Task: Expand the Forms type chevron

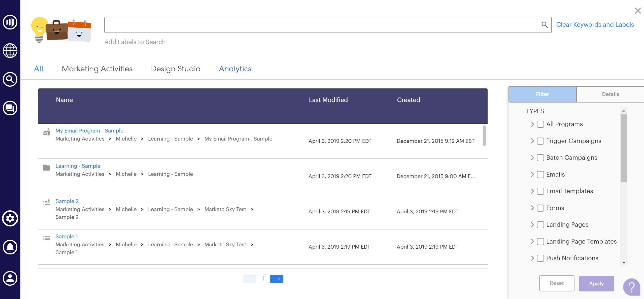Action: (x=532, y=208)
